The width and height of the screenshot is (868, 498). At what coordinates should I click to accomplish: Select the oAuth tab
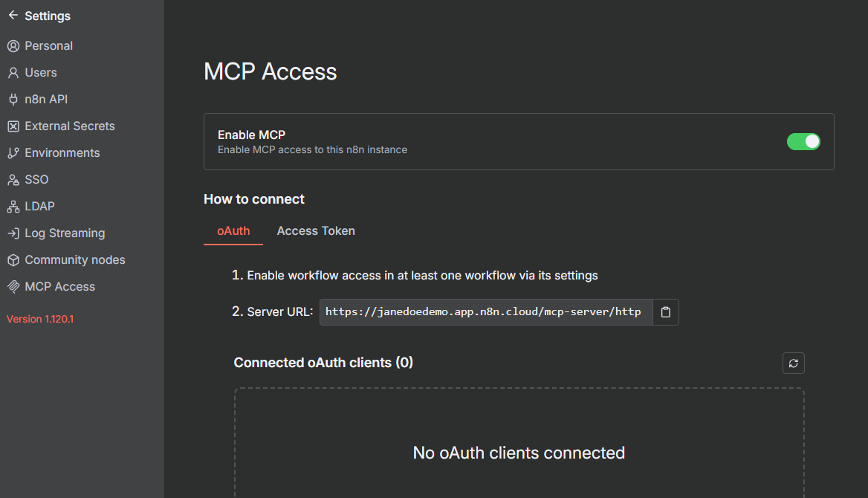coord(233,230)
